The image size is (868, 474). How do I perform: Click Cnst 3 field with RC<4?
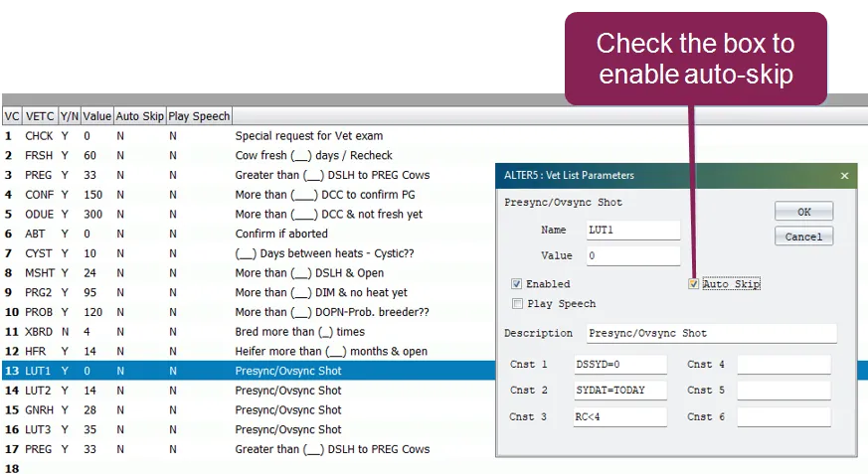[x=620, y=417]
